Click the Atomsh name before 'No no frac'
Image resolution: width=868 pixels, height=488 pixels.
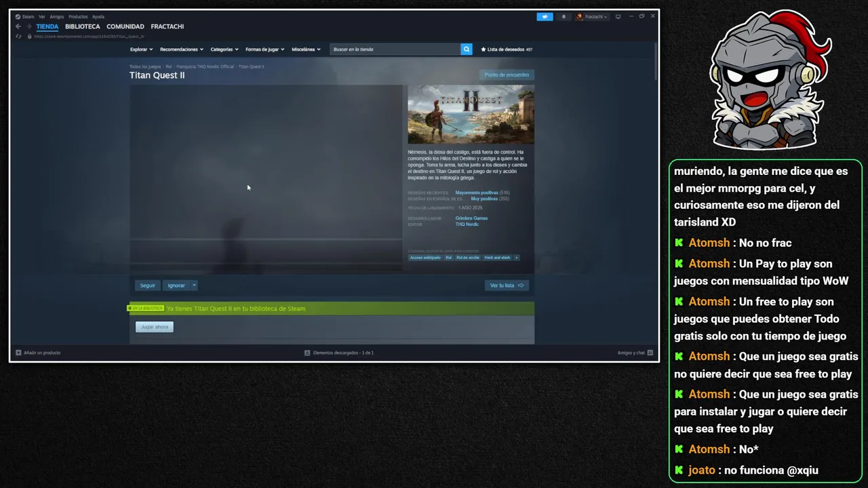(709, 243)
